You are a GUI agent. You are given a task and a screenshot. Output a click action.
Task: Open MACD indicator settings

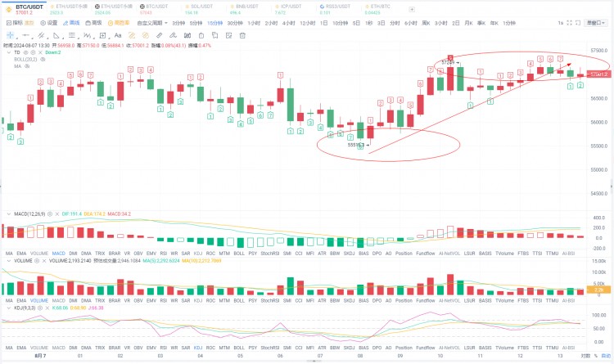(50, 214)
